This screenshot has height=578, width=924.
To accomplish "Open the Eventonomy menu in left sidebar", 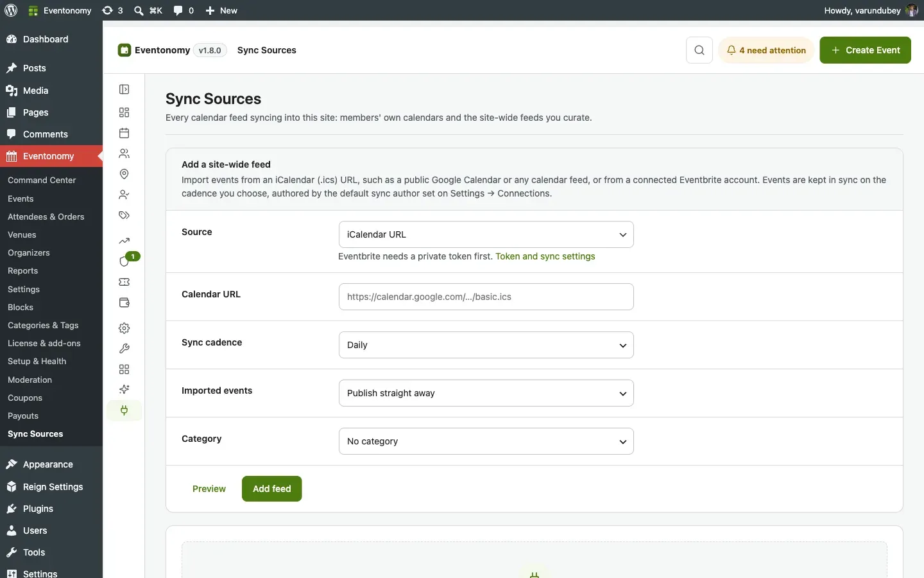I will click(x=51, y=156).
